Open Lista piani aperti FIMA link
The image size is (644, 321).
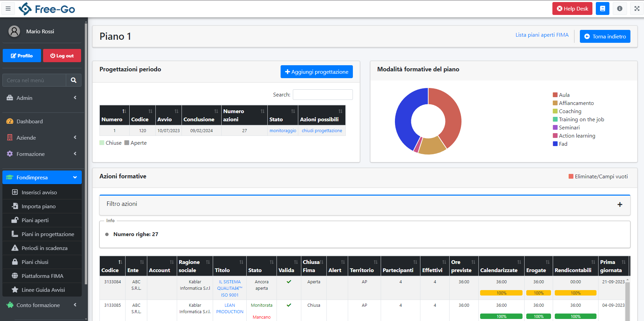[x=542, y=35]
